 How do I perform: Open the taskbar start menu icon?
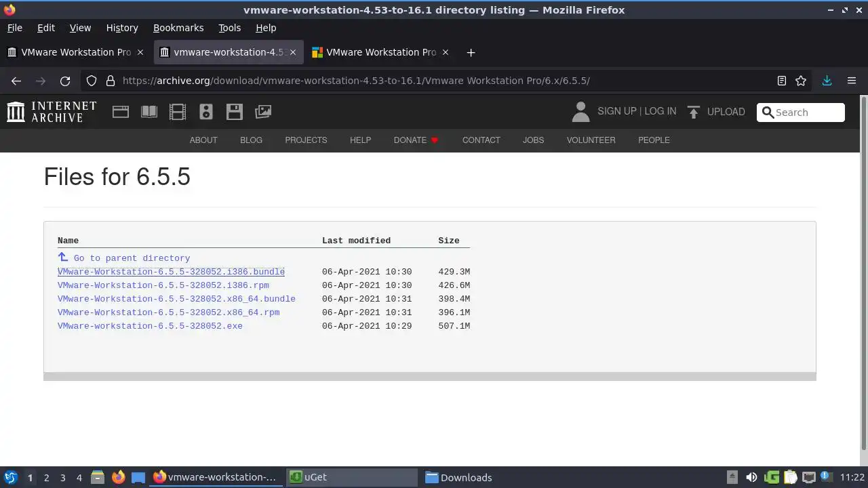[10, 477]
